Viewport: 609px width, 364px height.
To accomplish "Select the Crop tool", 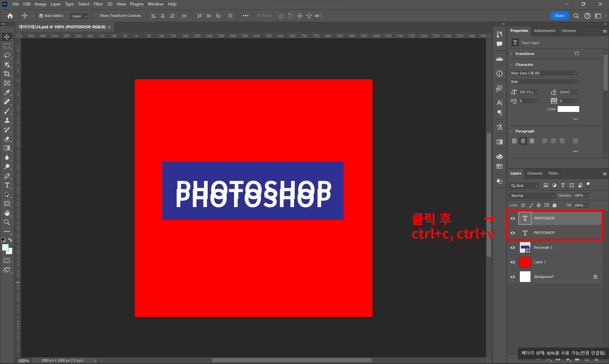I will tap(7, 74).
